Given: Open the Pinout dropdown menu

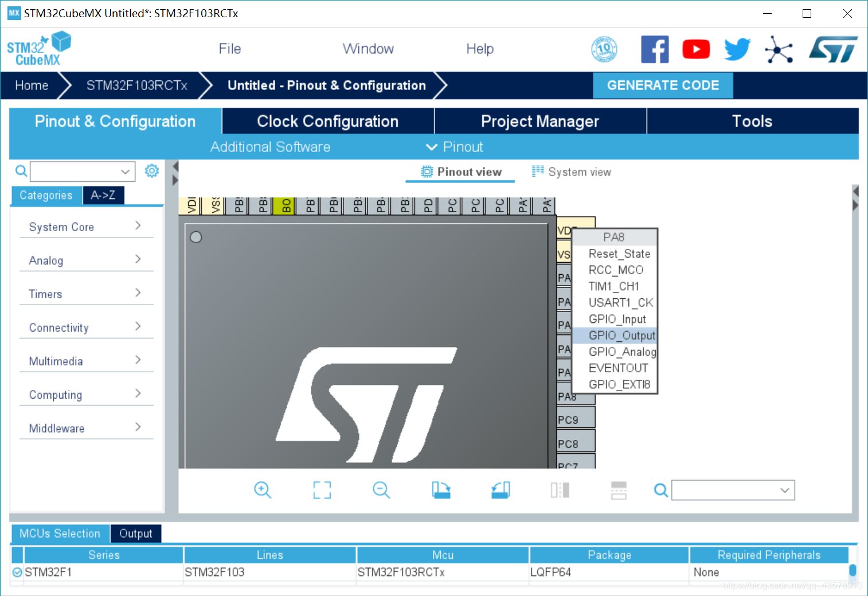Looking at the screenshot, I should point(455,147).
